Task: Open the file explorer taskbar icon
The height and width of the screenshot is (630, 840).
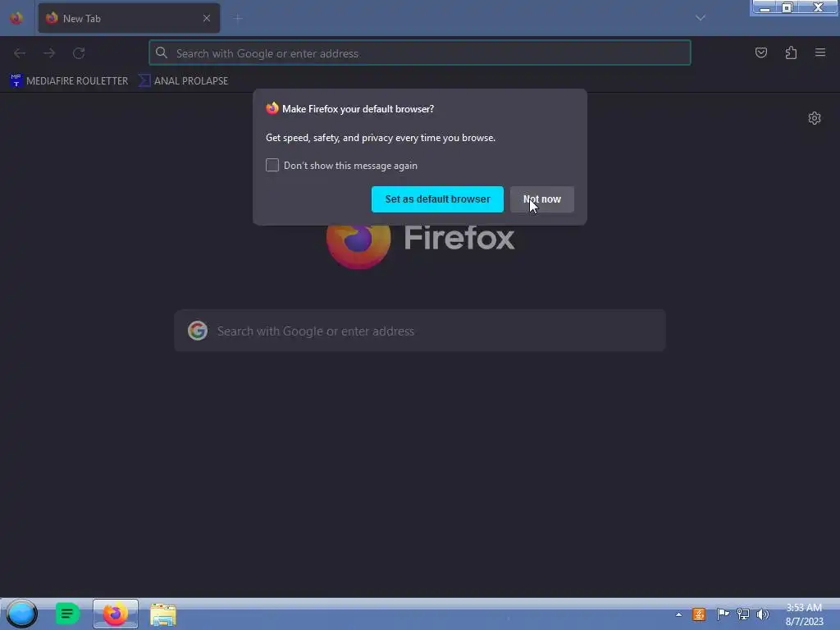Action: point(163,614)
